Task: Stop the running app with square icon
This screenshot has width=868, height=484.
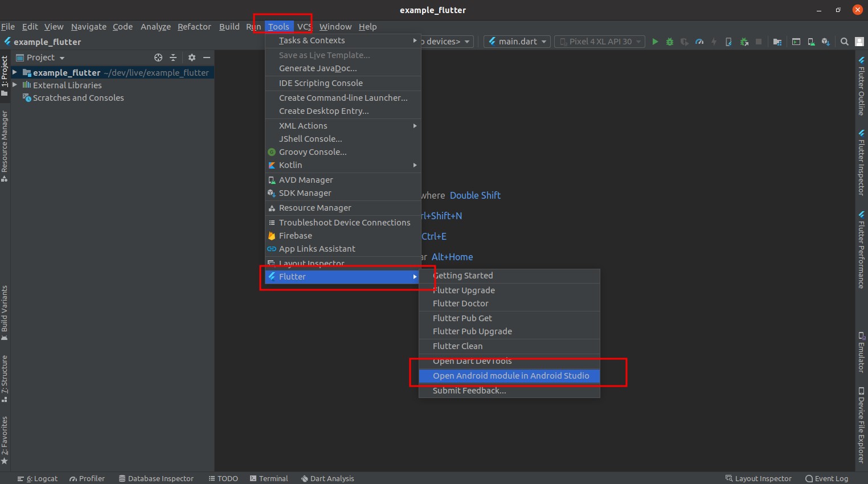Action: coord(759,42)
